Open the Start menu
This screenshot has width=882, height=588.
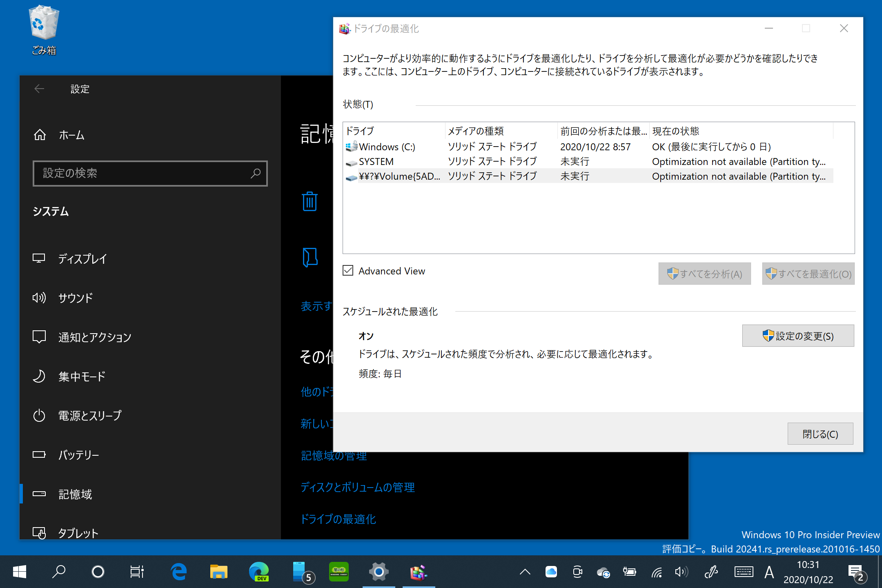pyautogui.click(x=19, y=572)
